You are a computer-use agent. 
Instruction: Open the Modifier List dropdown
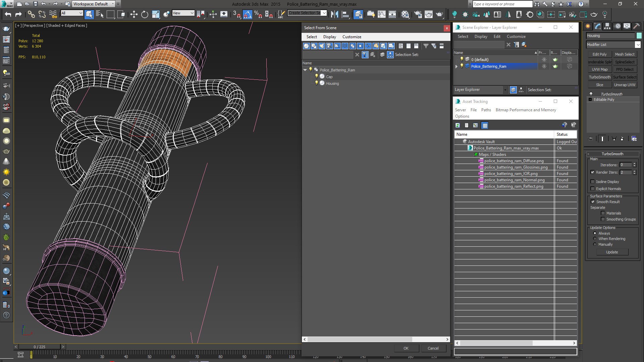click(x=638, y=45)
